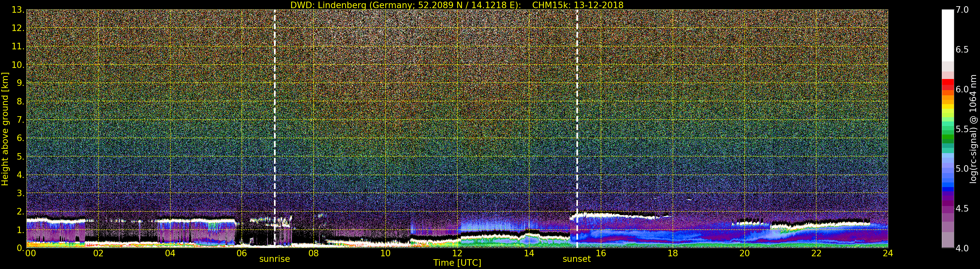Screen dimensions: 980x269
Task: Click the "Time [UTC]" axis label
Action: [x=457, y=262]
